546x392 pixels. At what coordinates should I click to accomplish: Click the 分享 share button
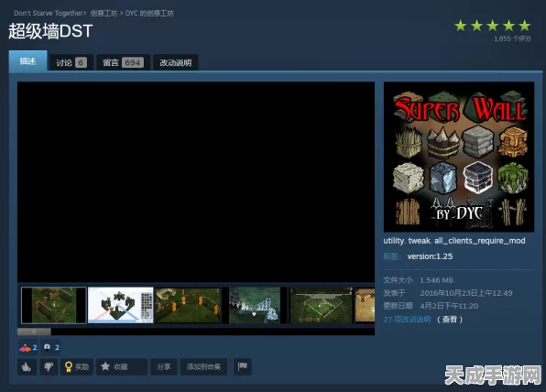coord(164,366)
